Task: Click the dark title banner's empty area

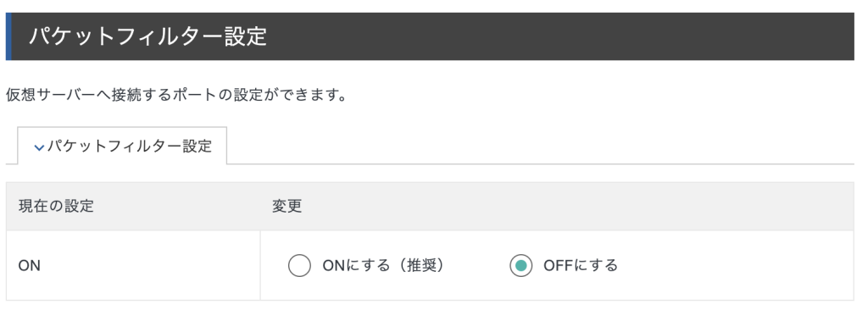Action: (559, 36)
